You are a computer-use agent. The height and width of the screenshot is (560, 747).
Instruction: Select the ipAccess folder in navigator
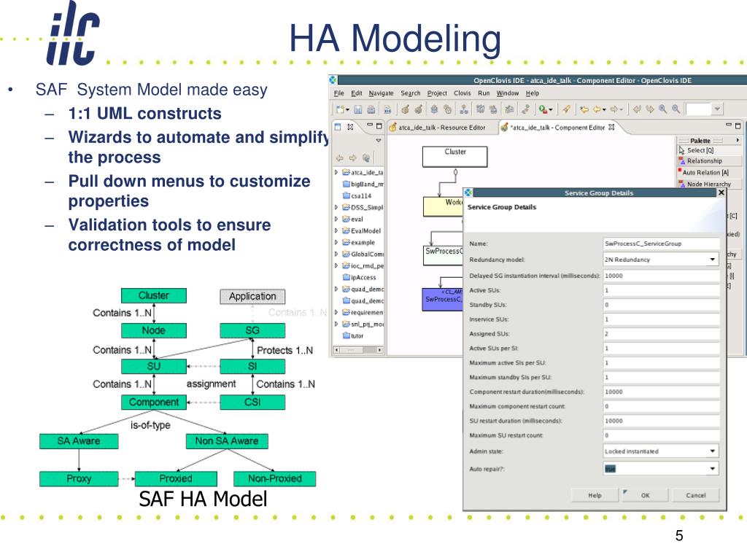(359, 277)
